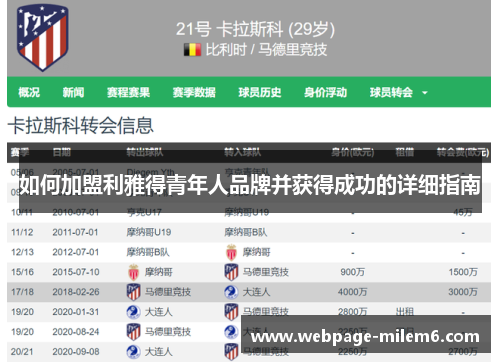The image size is (500, 362).
Task: Click the 卡拉斯科转会信息 heading
Action: click(80, 126)
